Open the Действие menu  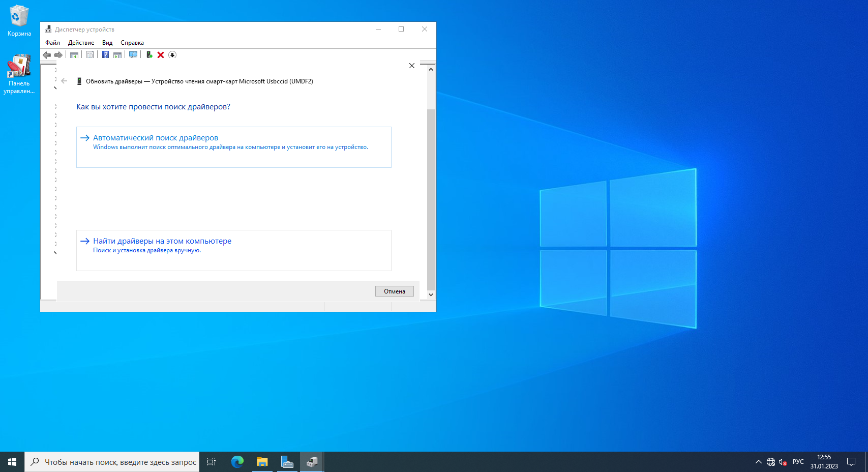tap(81, 43)
